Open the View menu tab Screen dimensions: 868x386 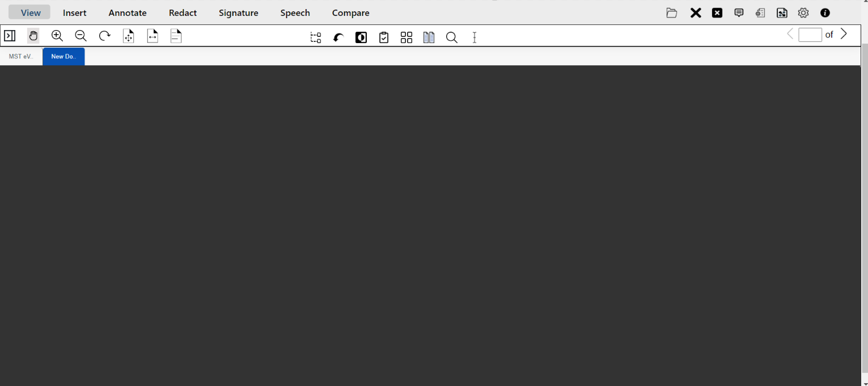click(29, 12)
